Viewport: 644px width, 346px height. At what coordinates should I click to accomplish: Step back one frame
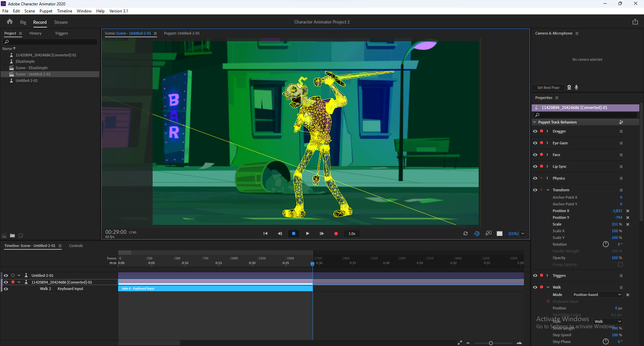pos(280,234)
